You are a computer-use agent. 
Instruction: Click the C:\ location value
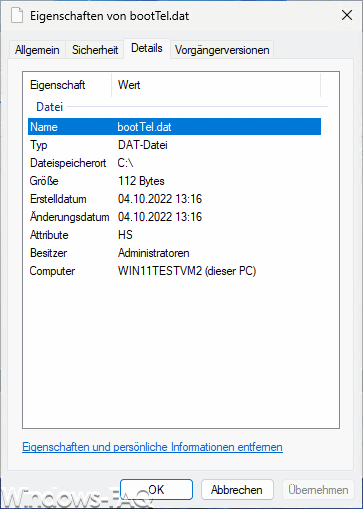pyautogui.click(x=125, y=163)
